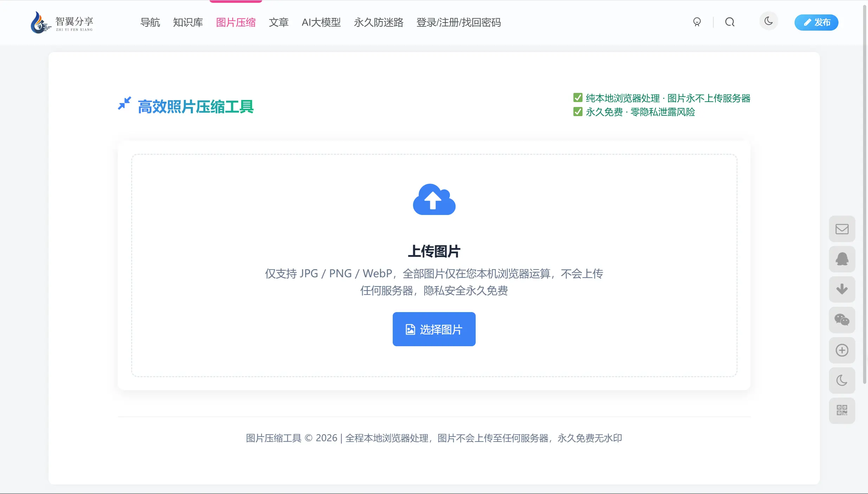
Task: Open the email envelope sidebar icon
Action: pyautogui.click(x=842, y=229)
